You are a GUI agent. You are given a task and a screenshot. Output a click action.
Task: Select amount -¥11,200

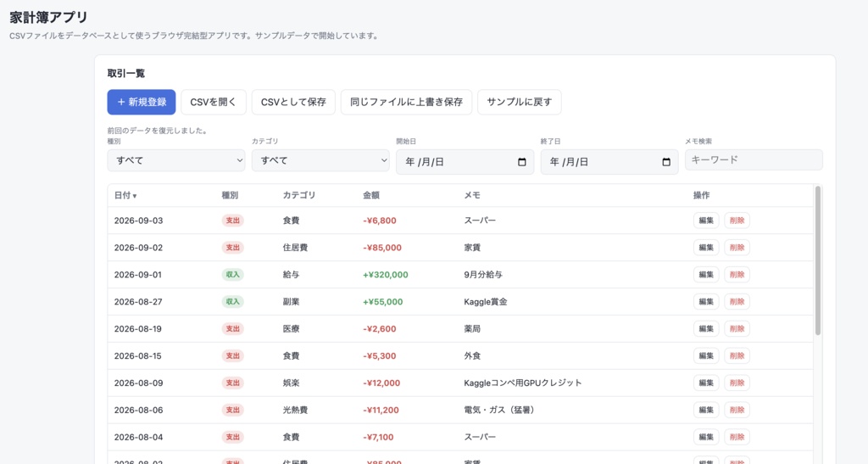(x=381, y=411)
